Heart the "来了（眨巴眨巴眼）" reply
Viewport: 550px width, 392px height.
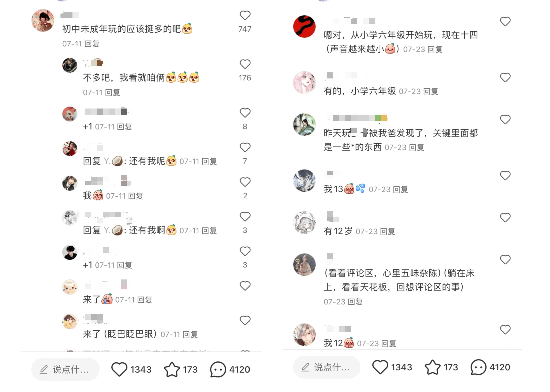[245, 320]
